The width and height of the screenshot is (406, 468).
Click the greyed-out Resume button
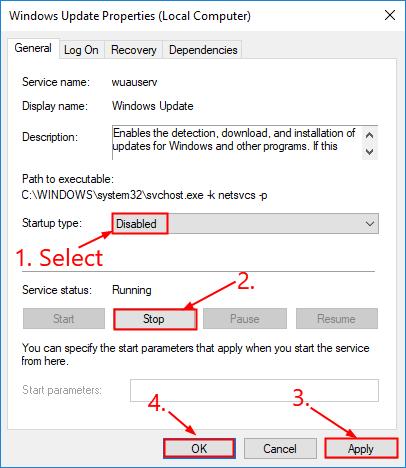coord(336,319)
